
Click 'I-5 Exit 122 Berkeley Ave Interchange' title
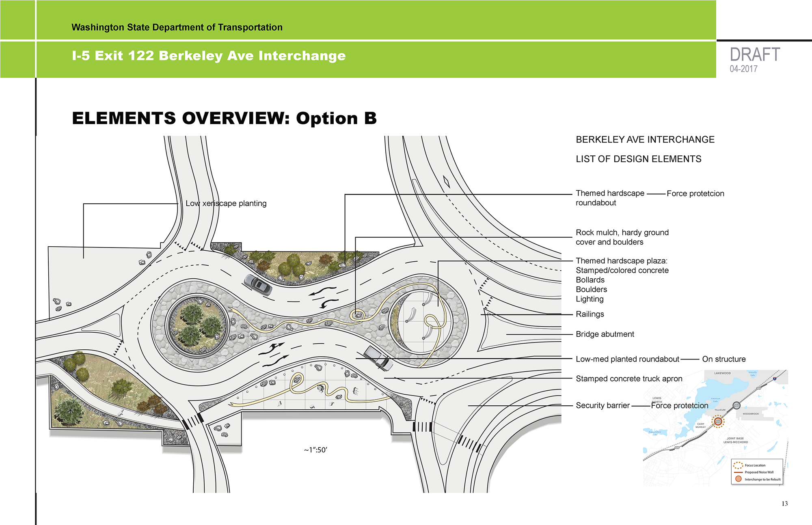coord(209,56)
